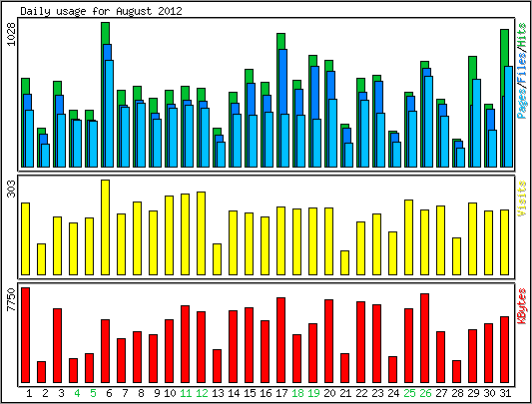
Task: Select the yellow visits bar for day 6
Action: coord(105,227)
